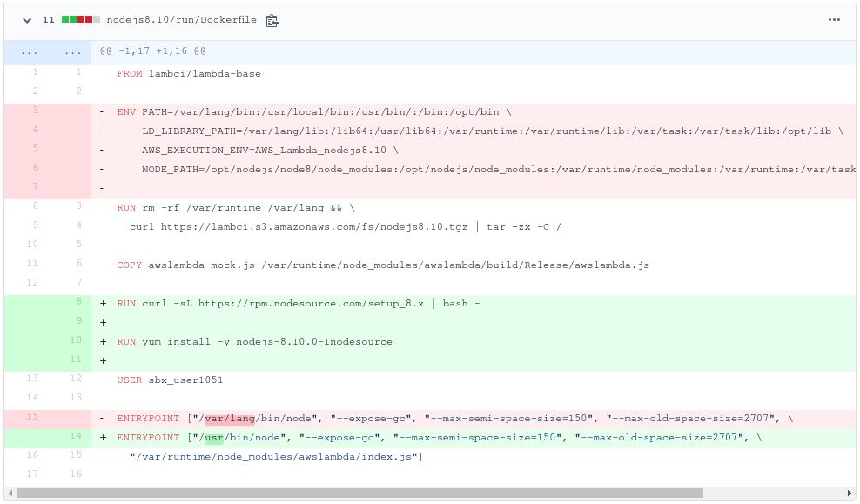This screenshot has width=860, height=504.
Task: Click the changed lines count 11
Action: pyautogui.click(x=48, y=20)
